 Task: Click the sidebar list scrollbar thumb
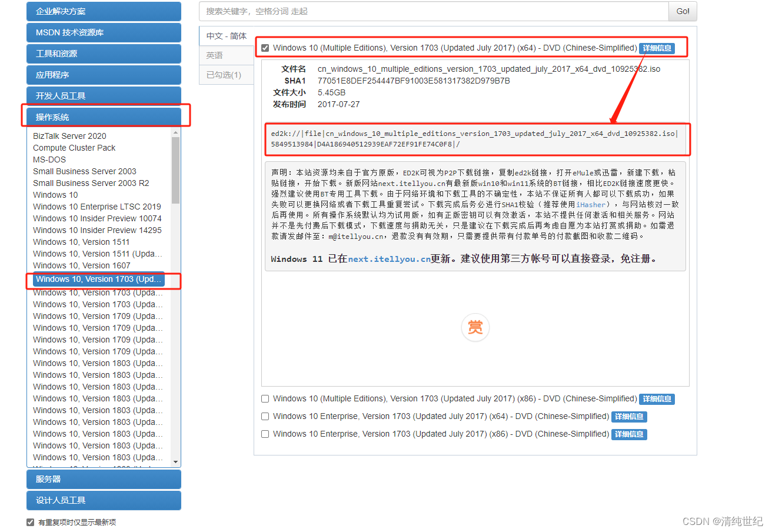[175, 170]
